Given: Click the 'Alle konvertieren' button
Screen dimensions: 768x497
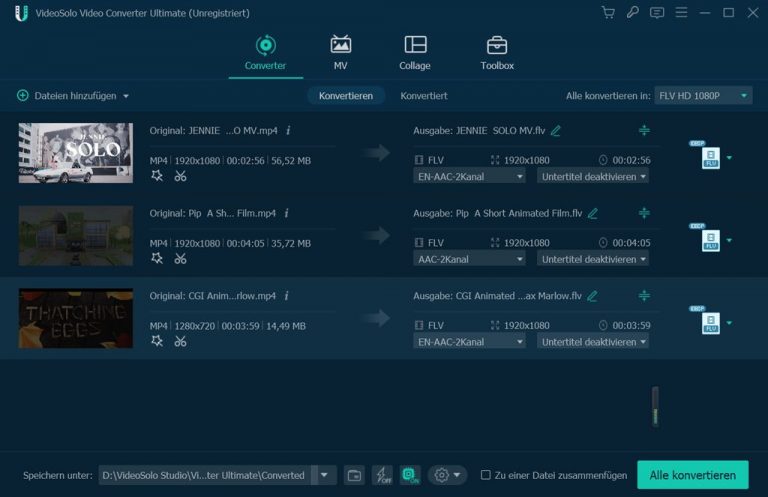Looking at the screenshot, I should [693, 475].
